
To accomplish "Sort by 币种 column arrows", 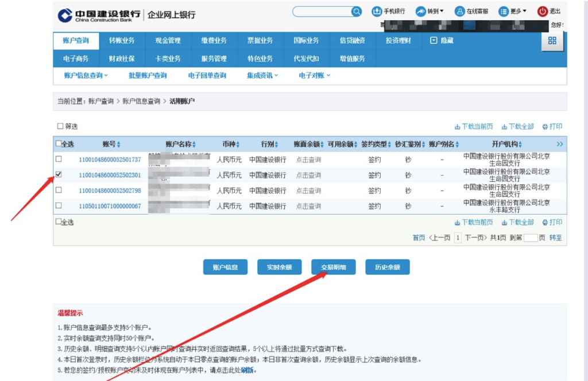I will [x=238, y=145].
